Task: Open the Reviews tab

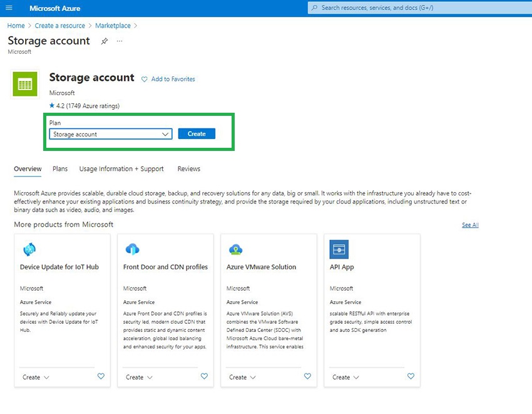Action: [188, 169]
